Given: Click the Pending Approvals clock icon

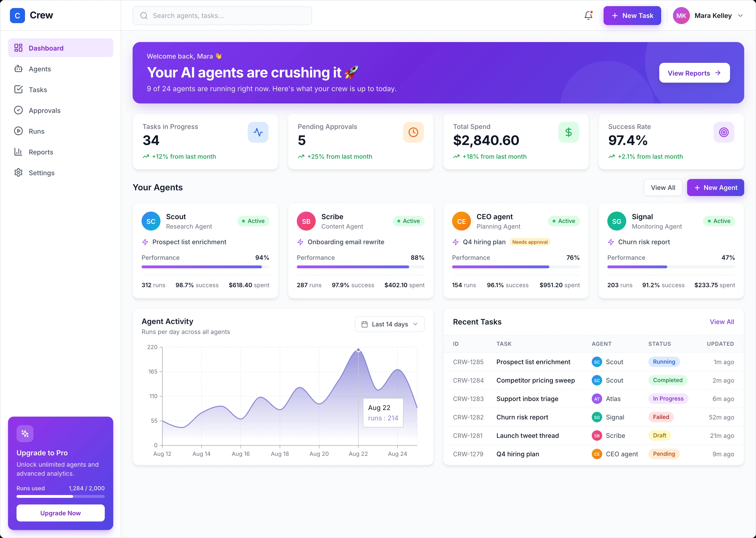Looking at the screenshot, I should (x=413, y=132).
